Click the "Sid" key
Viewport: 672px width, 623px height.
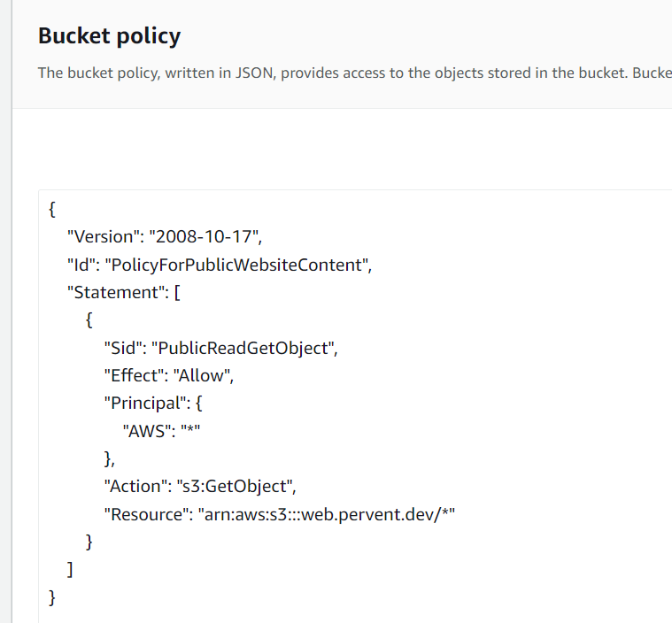click(x=122, y=348)
